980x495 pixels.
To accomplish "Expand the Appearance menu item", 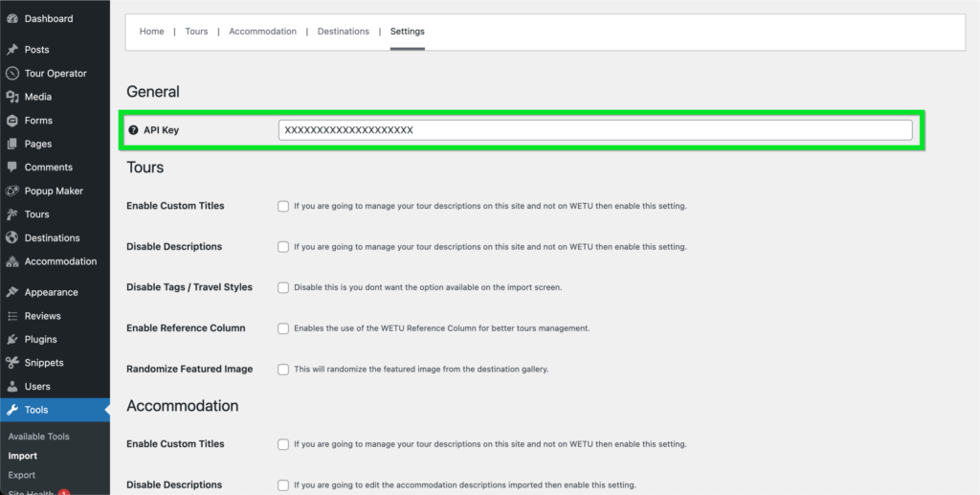I will (x=52, y=292).
